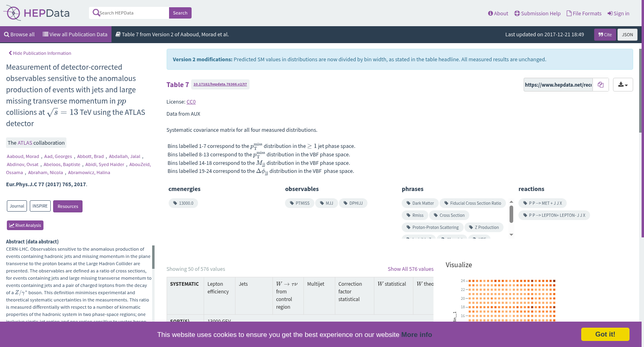Select the Dark Matter phrase tag

(420, 203)
